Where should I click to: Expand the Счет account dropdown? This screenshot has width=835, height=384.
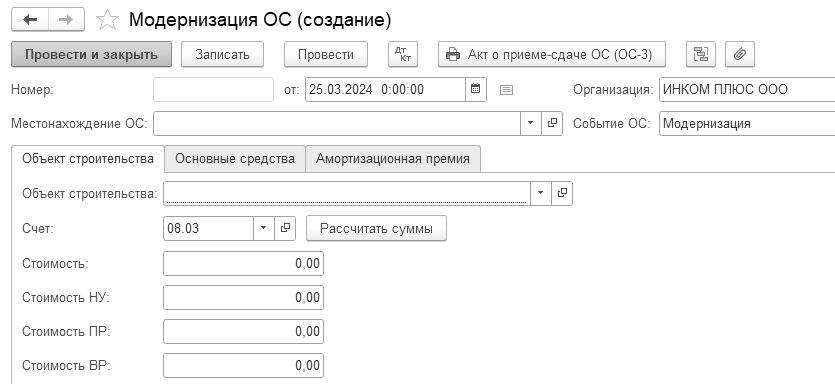[x=264, y=228]
